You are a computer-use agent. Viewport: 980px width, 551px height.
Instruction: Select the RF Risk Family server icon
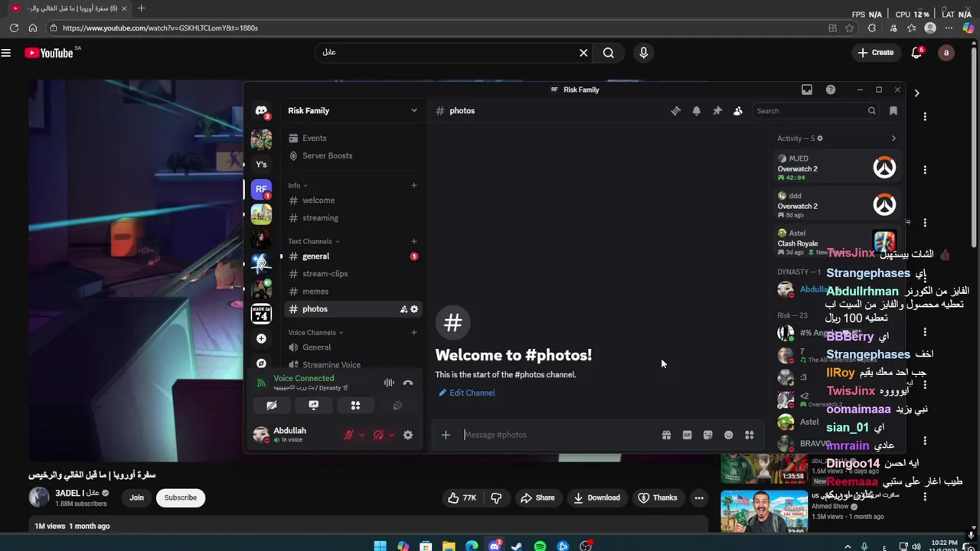pyautogui.click(x=261, y=189)
